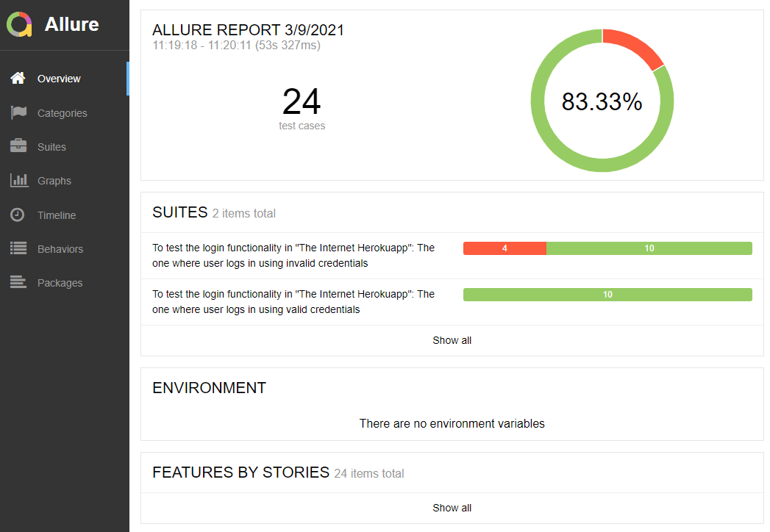Click the red bar showing 4 failed
The height and width of the screenshot is (532, 770).
click(x=505, y=248)
